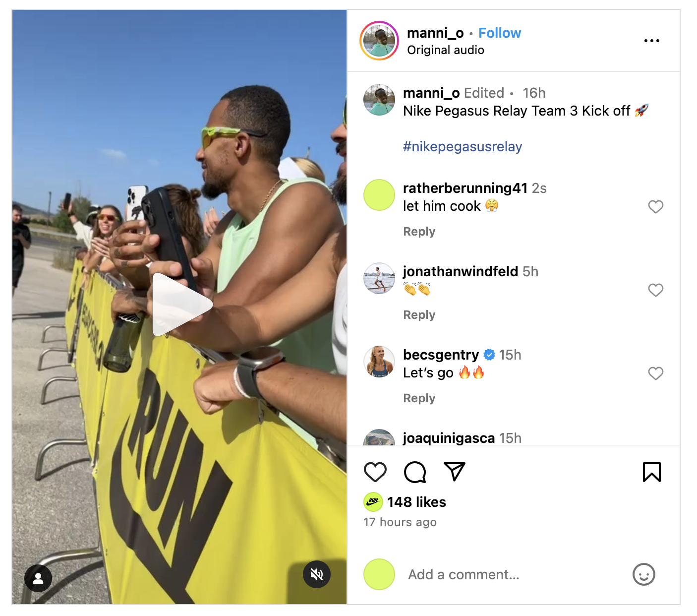Unmute the video audio
697x616 pixels.
coord(317,574)
